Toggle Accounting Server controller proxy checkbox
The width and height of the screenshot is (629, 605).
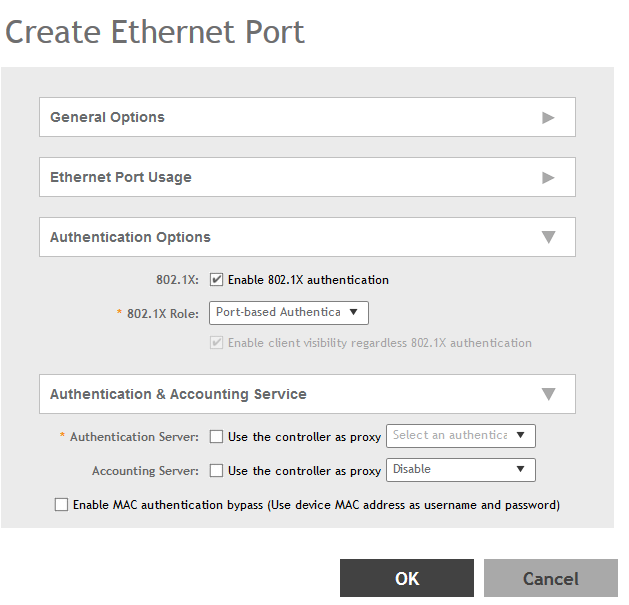[217, 470]
